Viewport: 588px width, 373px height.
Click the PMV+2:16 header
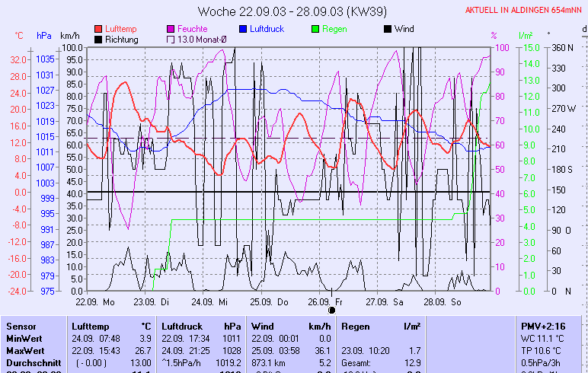point(542,326)
